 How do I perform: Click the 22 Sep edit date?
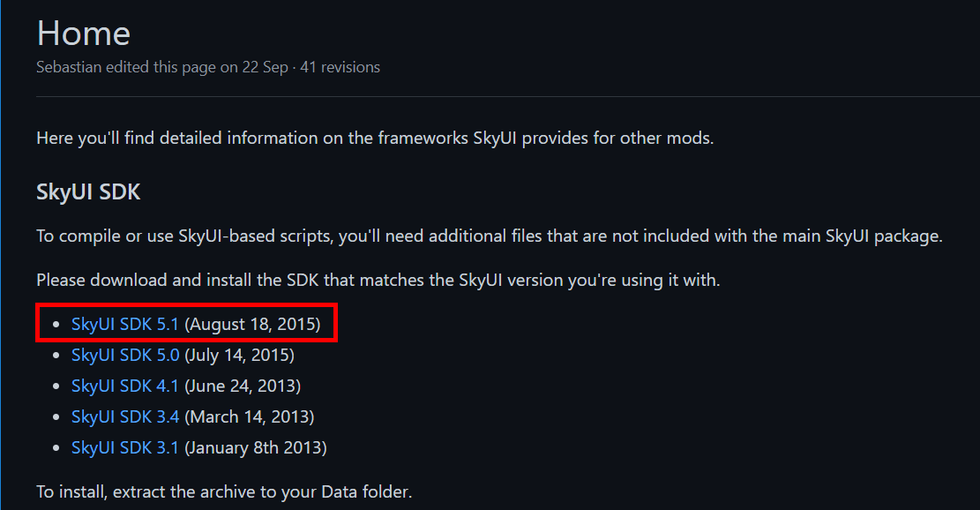(265, 67)
